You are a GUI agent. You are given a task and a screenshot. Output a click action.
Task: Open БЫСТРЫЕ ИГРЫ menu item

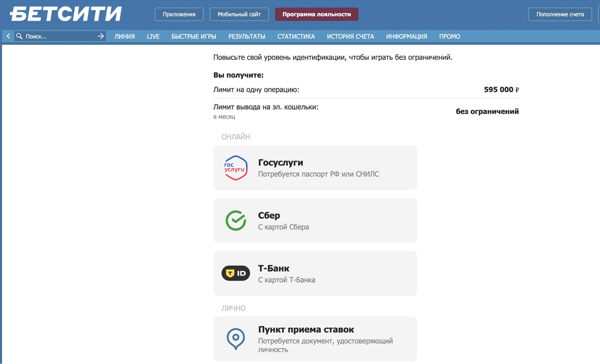click(x=194, y=37)
